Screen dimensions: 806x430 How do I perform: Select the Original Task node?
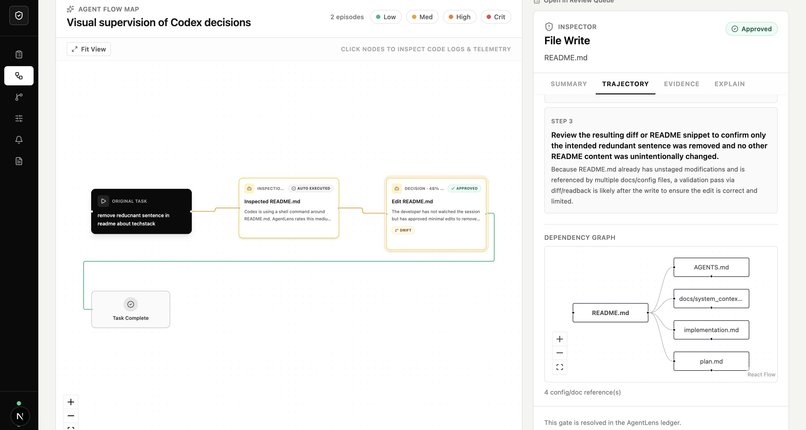(141, 211)
